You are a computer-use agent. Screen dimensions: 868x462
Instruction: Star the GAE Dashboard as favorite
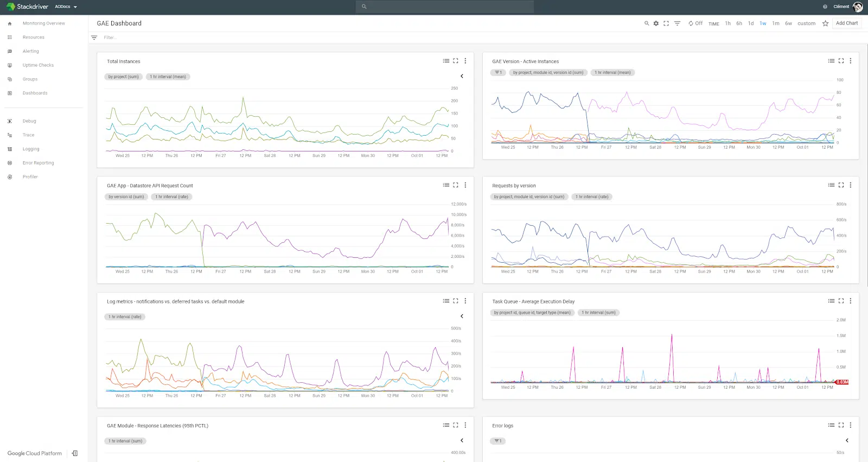825,23
